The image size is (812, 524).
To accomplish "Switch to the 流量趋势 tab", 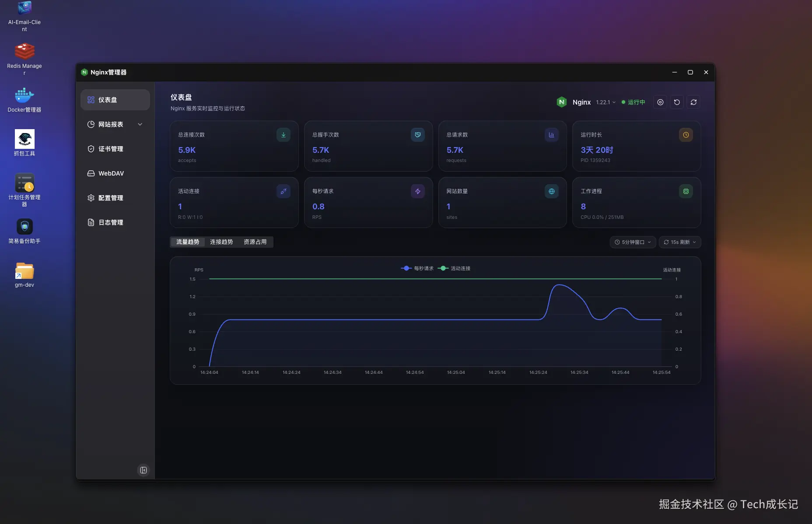I will point(188,242).
